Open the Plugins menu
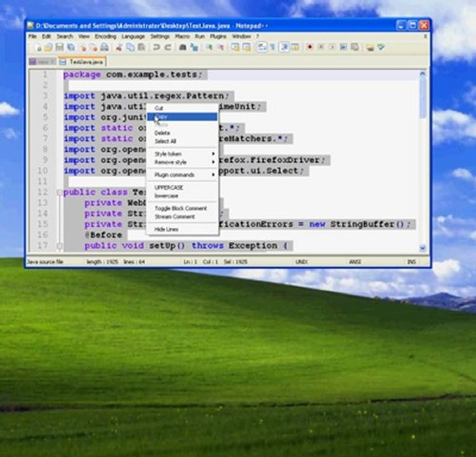This screenshot has height=457, width=476. pos(218,36)
